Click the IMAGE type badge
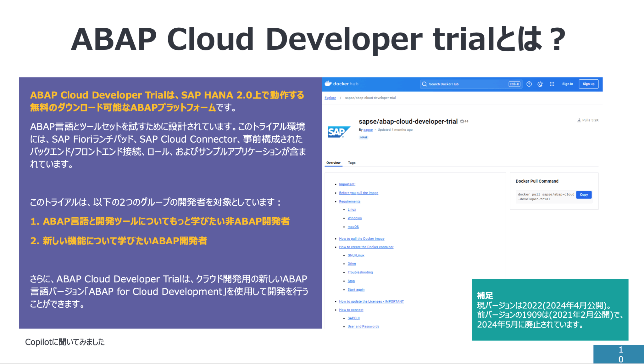Image resolution: width=644 pixels, height=364 pixels. (364, 137)
